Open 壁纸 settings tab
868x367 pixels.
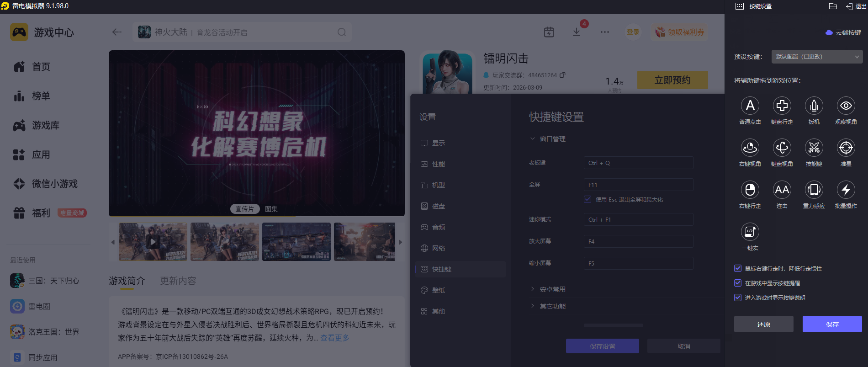(x=460, y=290)
